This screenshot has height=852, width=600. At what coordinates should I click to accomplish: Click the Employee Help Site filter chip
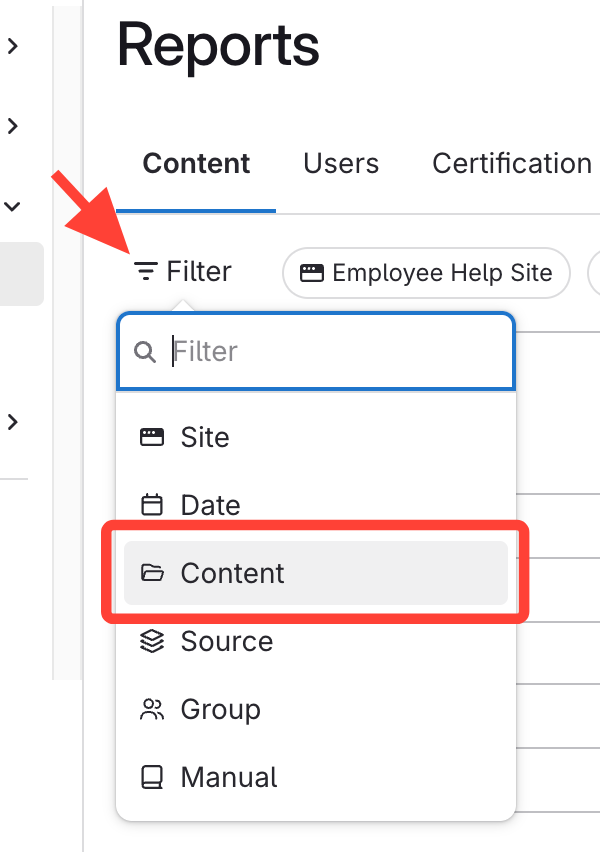pyautogui.click(x=427, y=273)
